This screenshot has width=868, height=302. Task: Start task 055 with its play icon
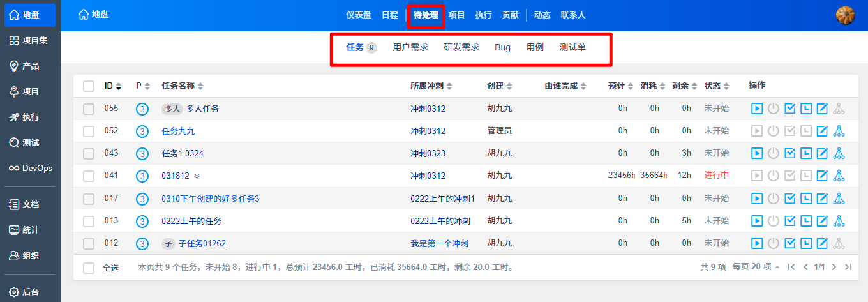point(756,109)
